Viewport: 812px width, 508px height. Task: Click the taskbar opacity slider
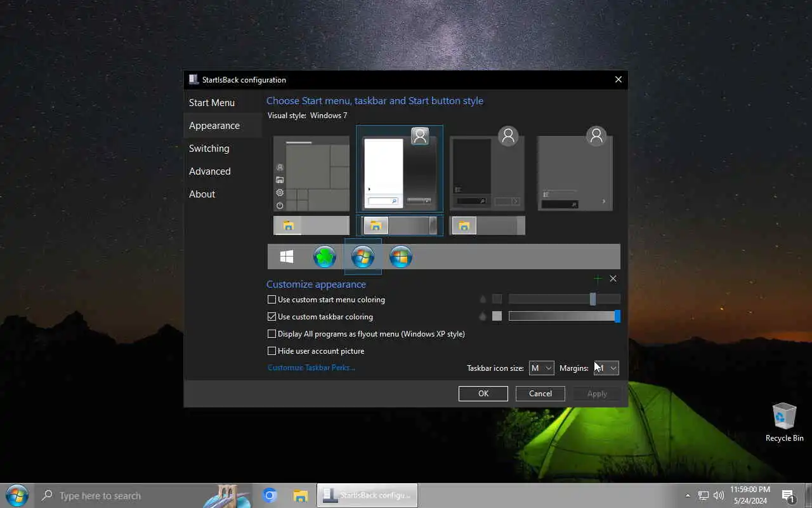click(x=565, y=316)
